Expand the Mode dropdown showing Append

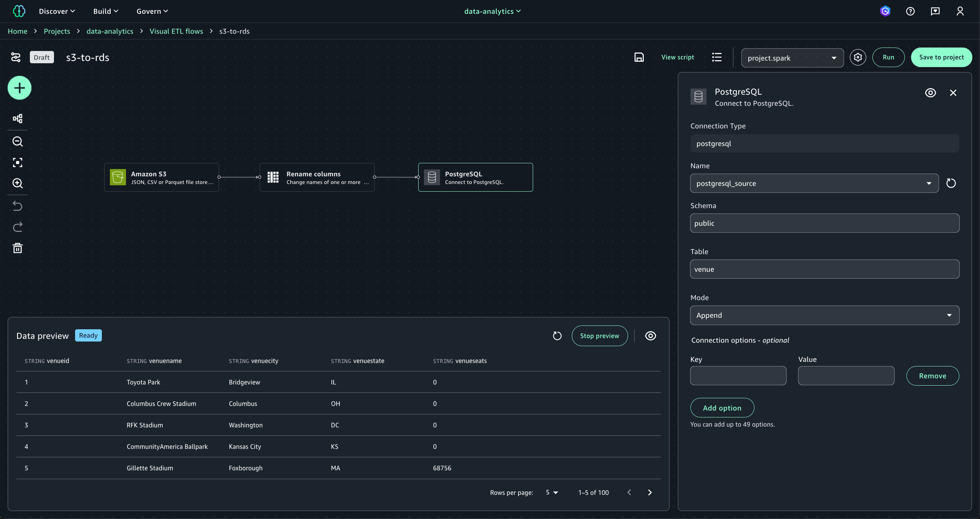(x=824, y=315)
